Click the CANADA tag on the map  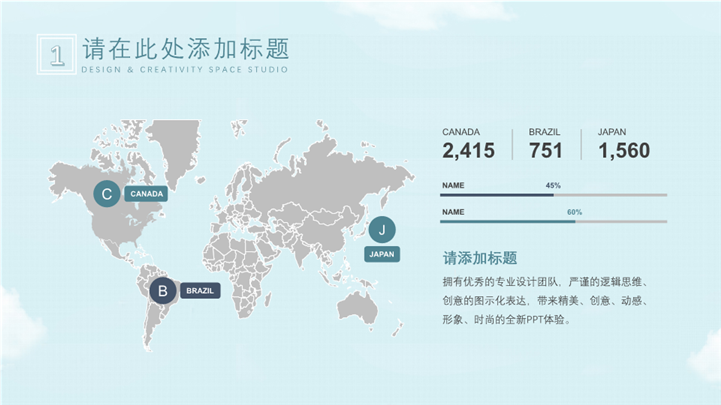point(147,194)
